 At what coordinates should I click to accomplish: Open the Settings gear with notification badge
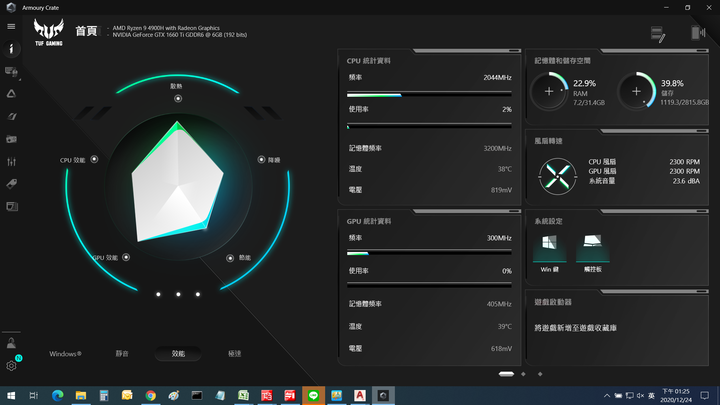[x=11, y=366]
